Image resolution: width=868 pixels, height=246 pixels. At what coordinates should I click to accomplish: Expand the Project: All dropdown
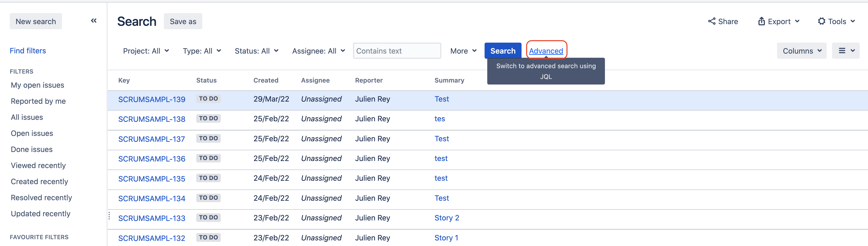[x=146, y=51]
